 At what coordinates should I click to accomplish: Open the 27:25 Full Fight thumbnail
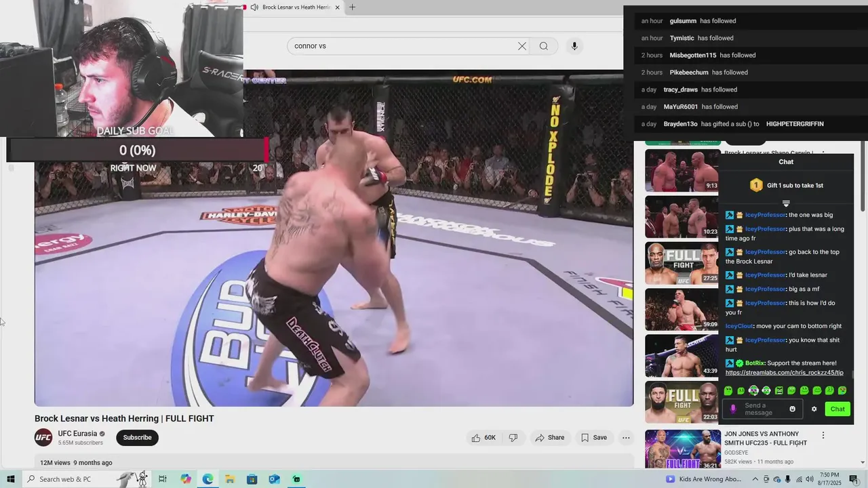[682, 263]
